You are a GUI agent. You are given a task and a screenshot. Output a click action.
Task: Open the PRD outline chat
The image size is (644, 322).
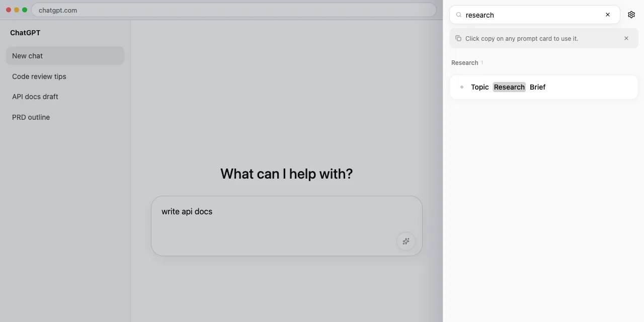pyautogui.click(x=65, y=117)
